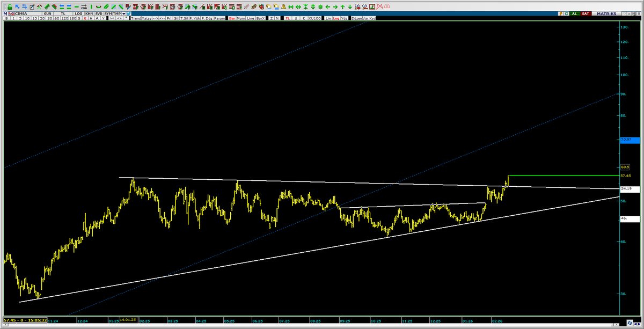
Task: Click the 14.01.25 date label on axis
Action: click(128, 320)
